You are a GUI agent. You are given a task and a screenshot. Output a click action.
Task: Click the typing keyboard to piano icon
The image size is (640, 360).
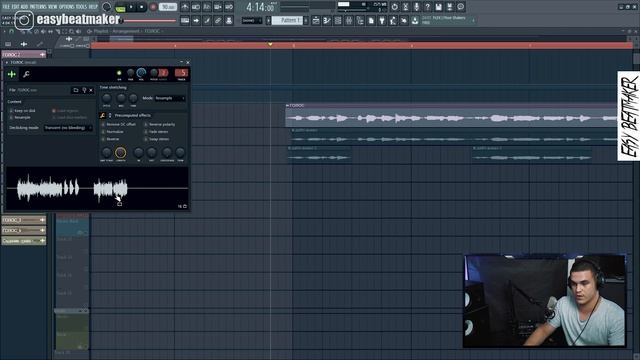185,20
